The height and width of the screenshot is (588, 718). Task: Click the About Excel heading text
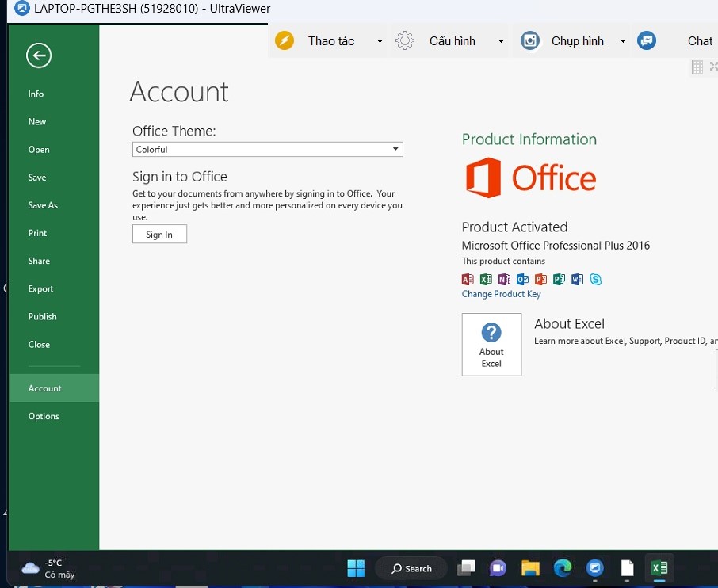coord(569,324)
